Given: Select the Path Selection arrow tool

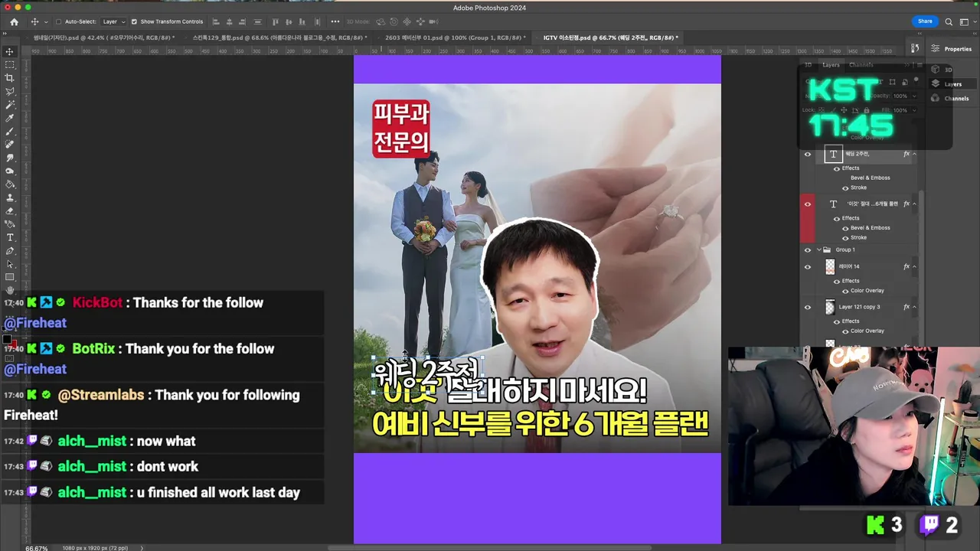Looking at the screenshot, I should coord(10,264).
